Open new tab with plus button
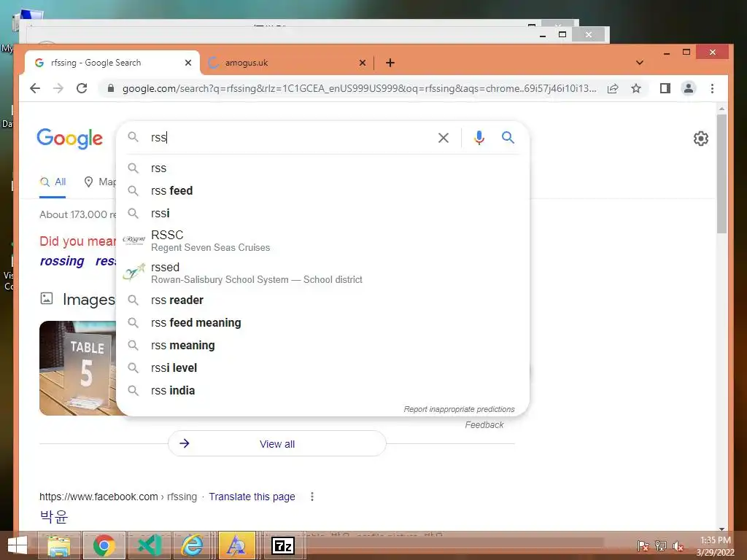747x560 pixels. point(390,63)
